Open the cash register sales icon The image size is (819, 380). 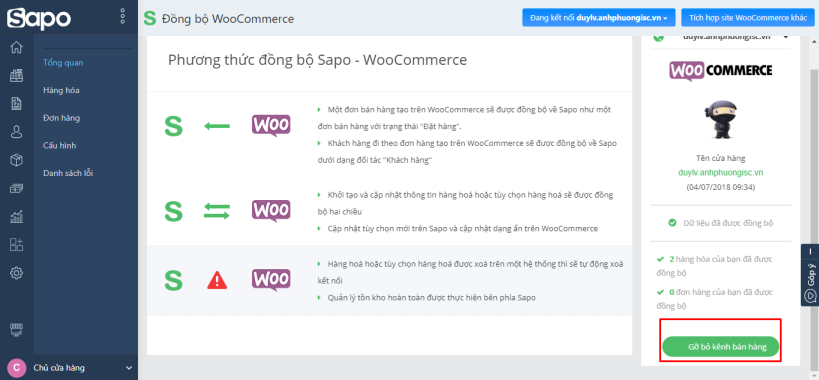point(17,76)
